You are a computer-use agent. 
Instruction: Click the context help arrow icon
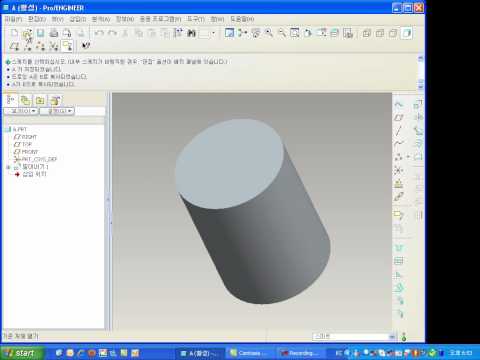click(x=86, y=46)
